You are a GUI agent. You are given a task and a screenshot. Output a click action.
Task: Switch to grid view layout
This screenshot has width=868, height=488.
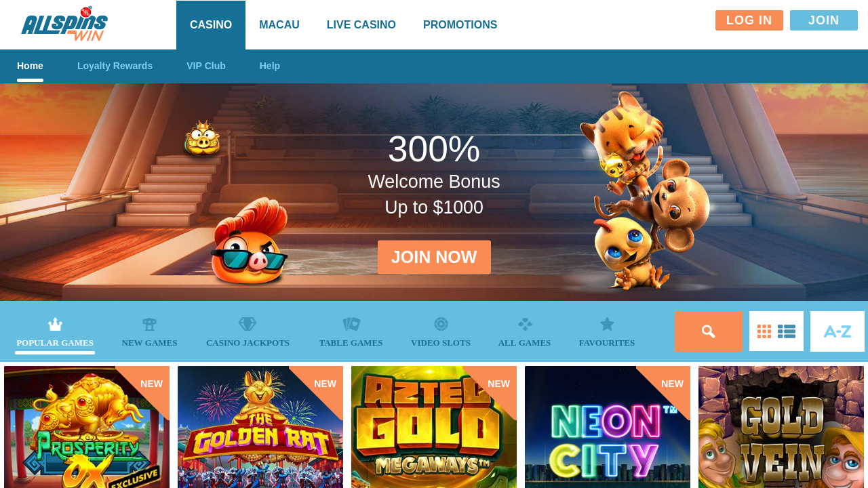tap(764, 331)
